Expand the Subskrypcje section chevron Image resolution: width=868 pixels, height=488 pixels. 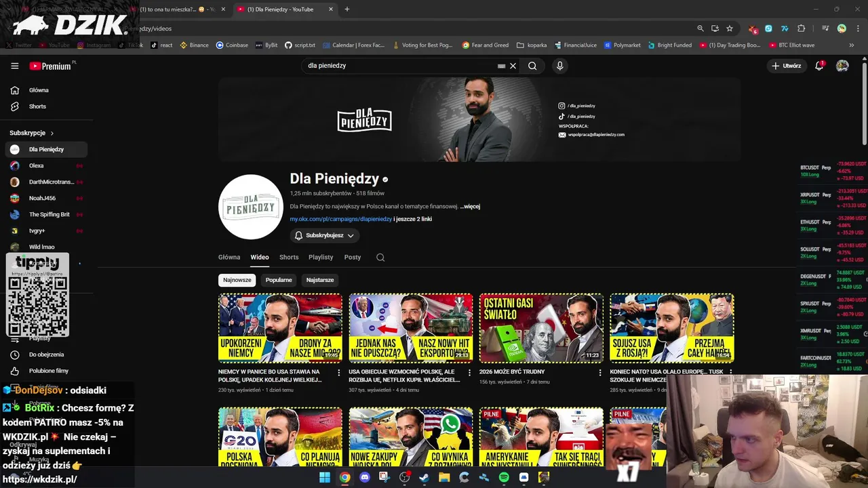[x=52, y=133]
